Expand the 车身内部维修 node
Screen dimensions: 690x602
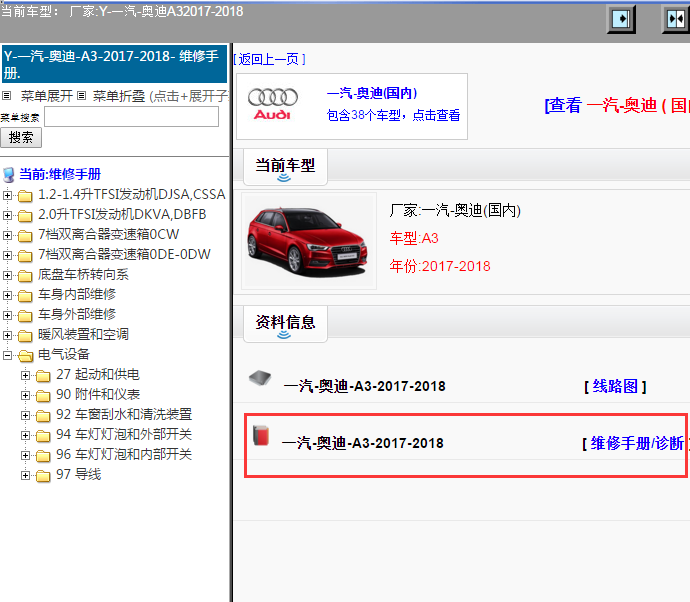pyautogui.click(x=7, y=295)
